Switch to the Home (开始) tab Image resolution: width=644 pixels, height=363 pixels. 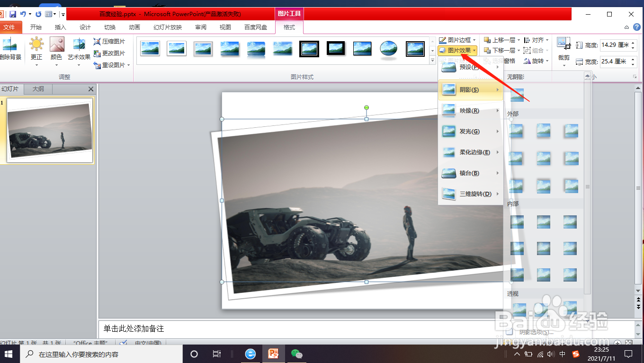(x=36, y=27)
